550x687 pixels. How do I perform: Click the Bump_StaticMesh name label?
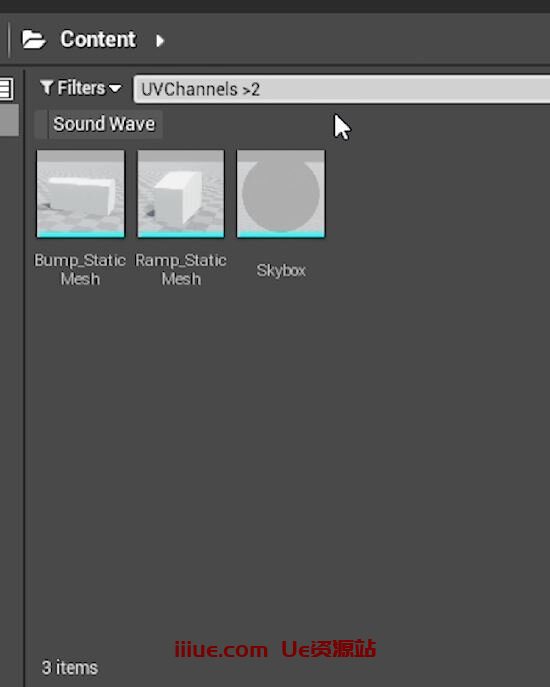[80, 269]
